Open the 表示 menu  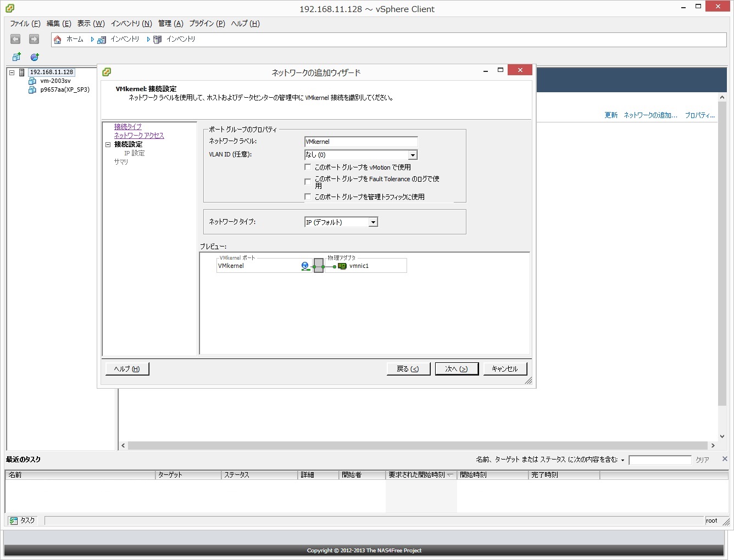(91, 24)
